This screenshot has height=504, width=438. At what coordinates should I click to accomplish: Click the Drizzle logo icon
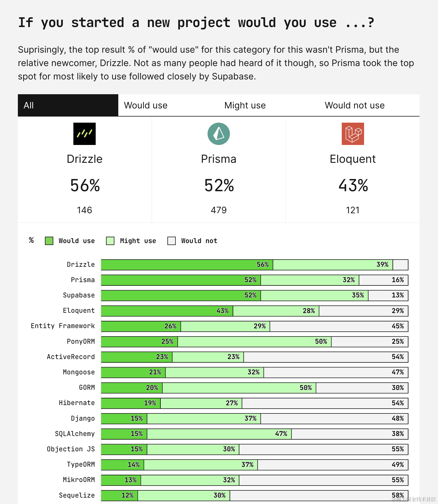84,134
